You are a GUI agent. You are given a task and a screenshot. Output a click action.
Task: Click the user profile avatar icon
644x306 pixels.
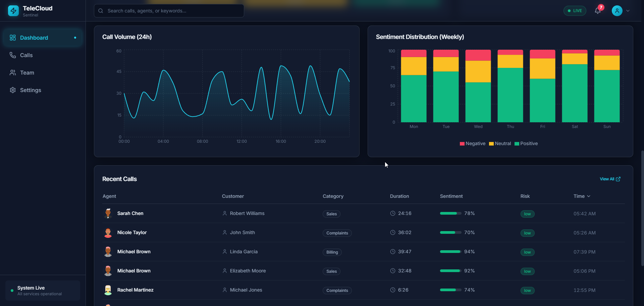pyautogui.click(x=617, y=11)
